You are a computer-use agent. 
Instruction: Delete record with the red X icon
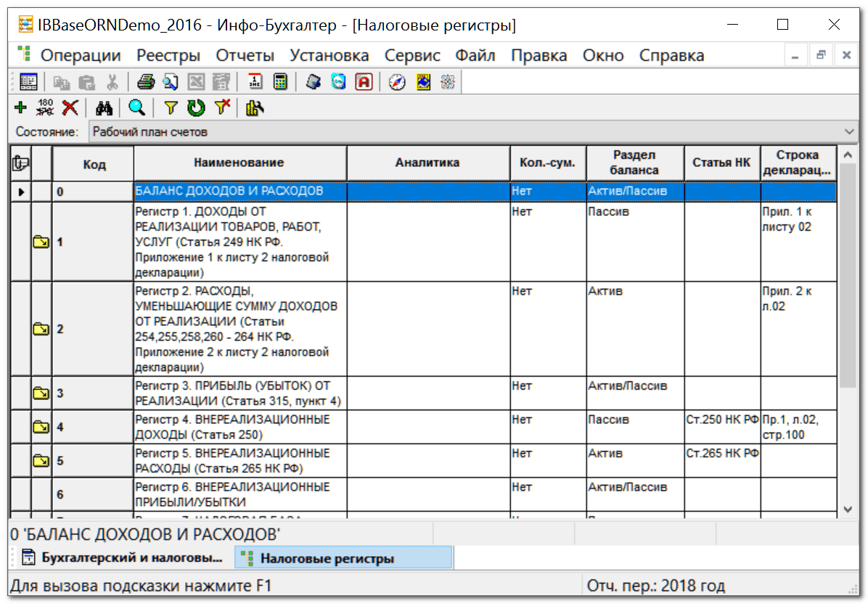coord(70,107)
